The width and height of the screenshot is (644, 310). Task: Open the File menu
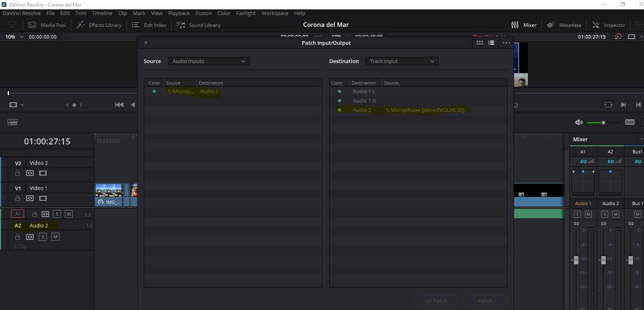pyautogui.click(x=51, y=13)
